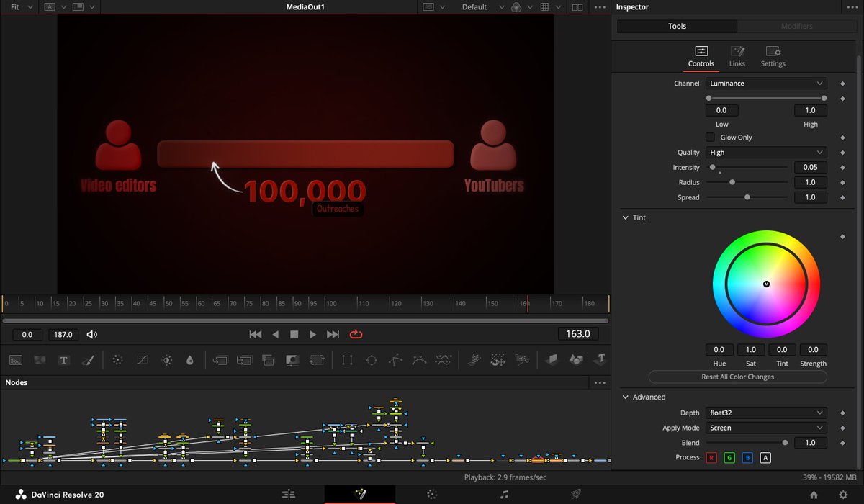Open the Nodes panel options menu
This screenshot has width=864, height=504.
click(x=600, y=383)
